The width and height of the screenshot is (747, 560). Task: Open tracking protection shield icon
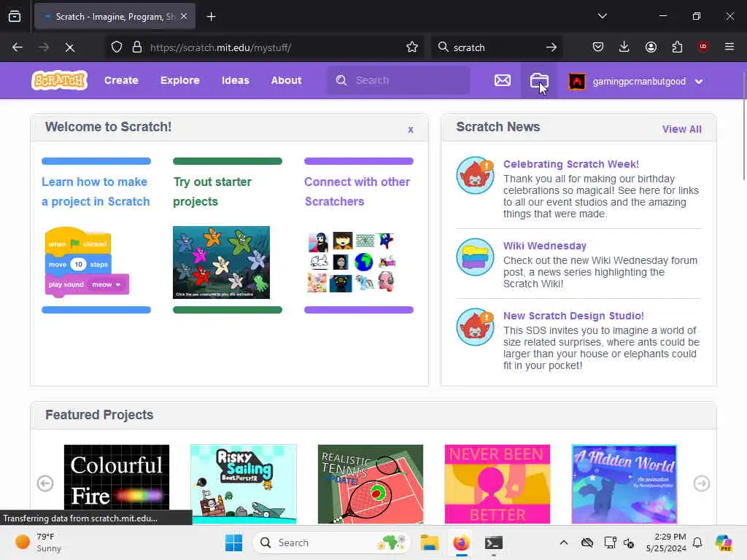117,47
